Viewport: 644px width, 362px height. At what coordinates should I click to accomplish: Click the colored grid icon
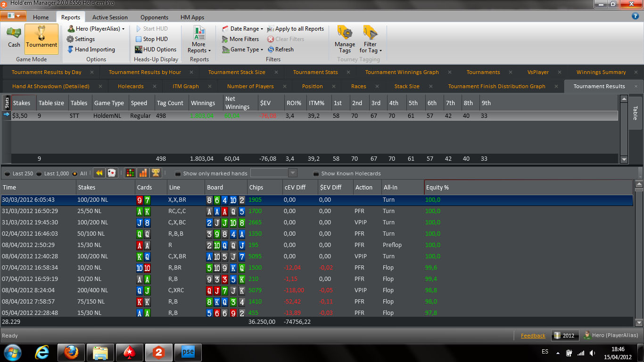point(130,173)
